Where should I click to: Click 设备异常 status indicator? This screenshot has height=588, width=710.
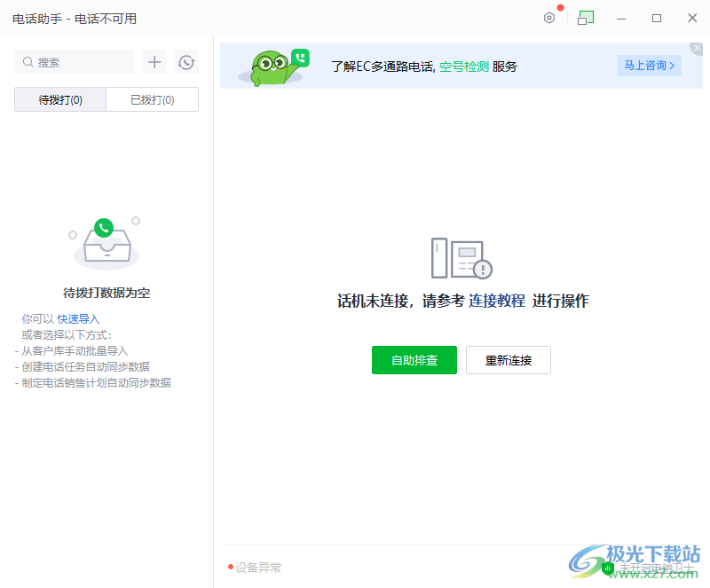click(x=255, y=568)
